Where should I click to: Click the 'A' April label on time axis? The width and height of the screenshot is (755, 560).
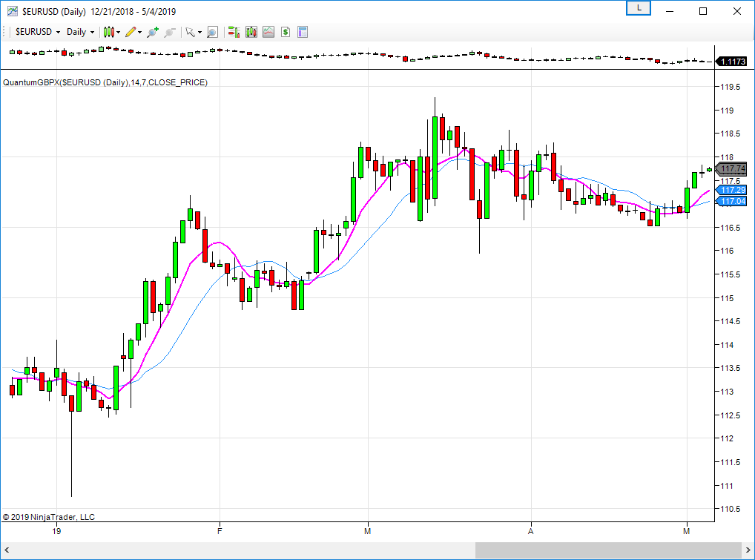click(530, 531)
